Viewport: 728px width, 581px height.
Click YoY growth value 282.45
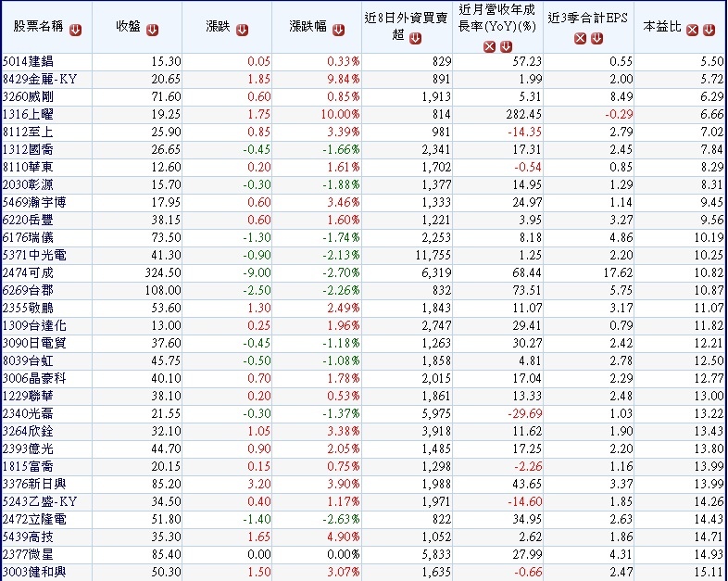click(x=523, y=114)
